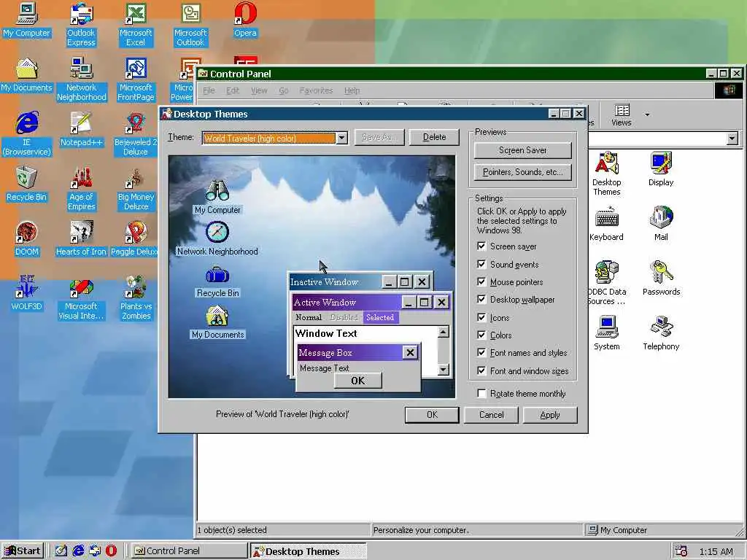Open My Documents folder on desktop
Viewport: 747px width, 560px height.
(x=27, y=75)
